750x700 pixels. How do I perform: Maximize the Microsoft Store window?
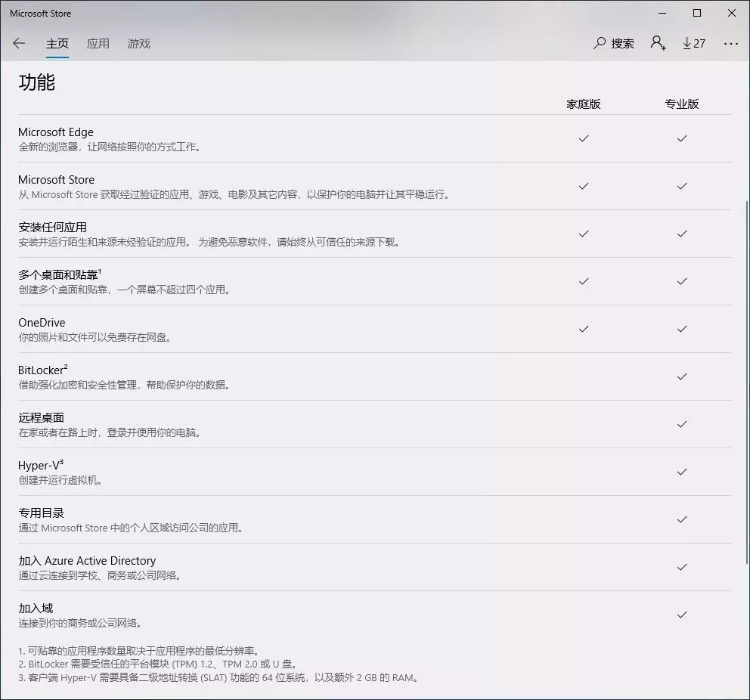(x=697, y=13)
